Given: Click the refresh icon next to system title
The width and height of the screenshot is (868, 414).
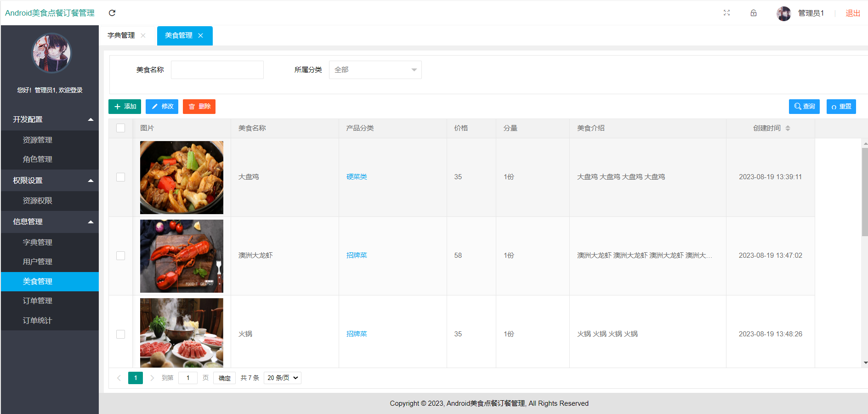Looking at the screenshot, I should [x=112, y=13].
